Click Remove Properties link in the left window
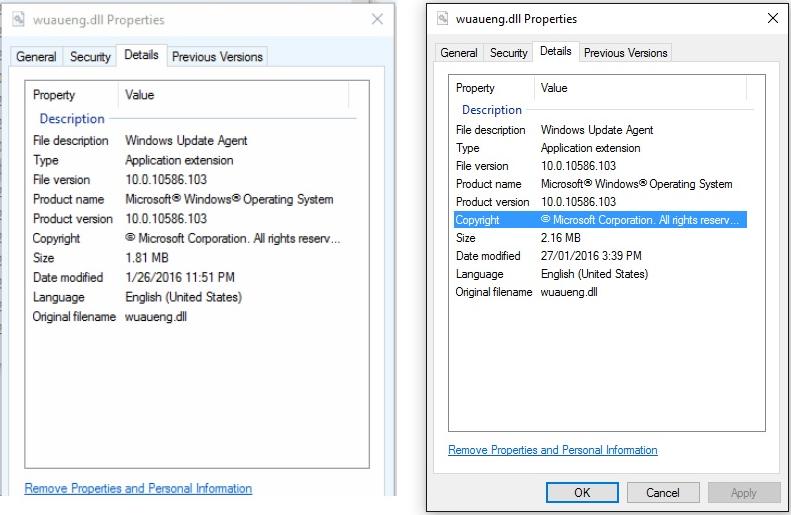This screenshot has width=791, height=515. point(138,488)
